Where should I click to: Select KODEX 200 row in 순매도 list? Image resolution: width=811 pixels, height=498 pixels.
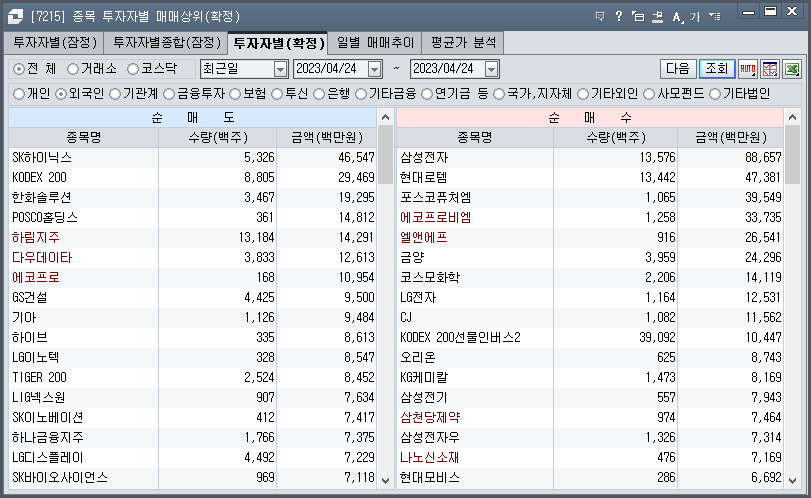pos(192,177)
